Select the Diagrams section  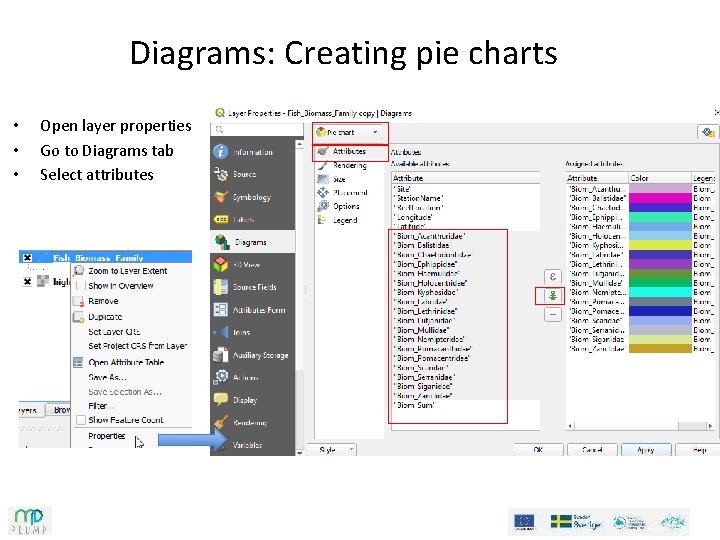(x=253, y=242)
